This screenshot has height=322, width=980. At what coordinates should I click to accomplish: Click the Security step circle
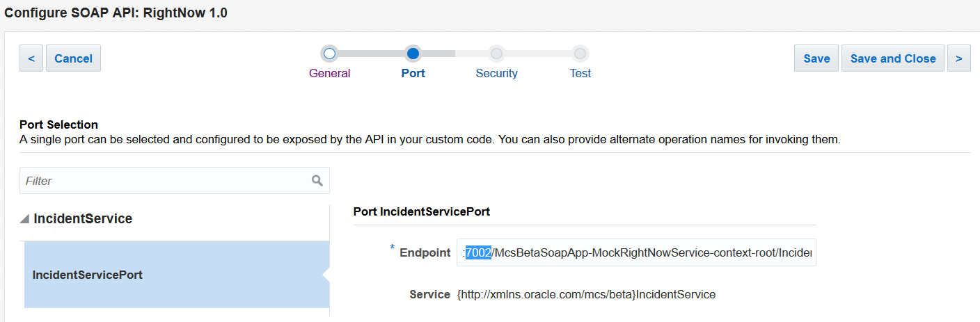[x=496, y=54]
